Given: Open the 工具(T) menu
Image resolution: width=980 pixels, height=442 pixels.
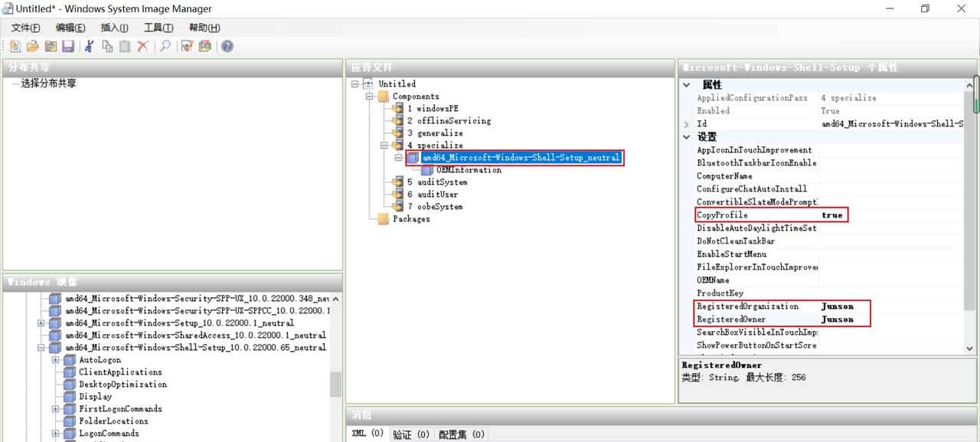Looking at the screenshot, I should click(x=158, y=28).
